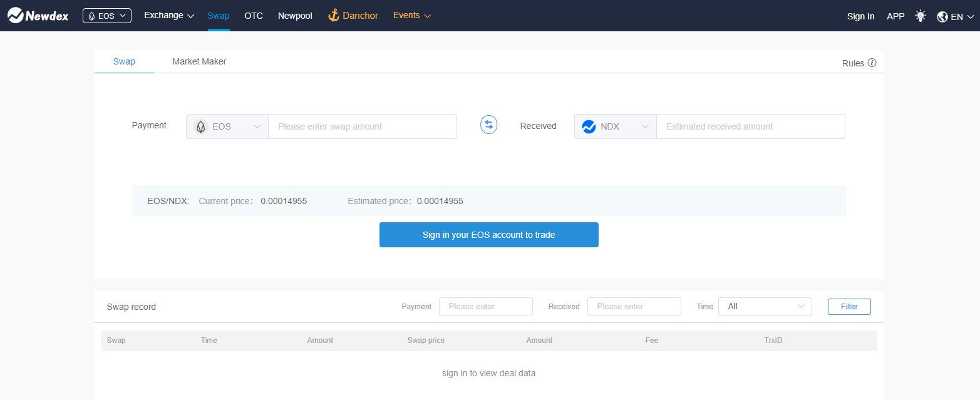This screenshot has height=400, width=980.
Task: Click the Danchor anchor icon
Action: pyautogui.click(x=334, y=16)
